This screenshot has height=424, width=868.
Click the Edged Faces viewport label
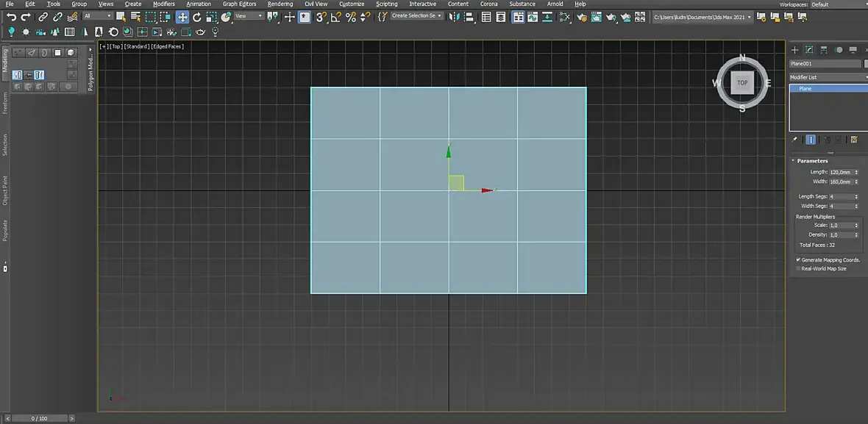[x=168, y=46]
